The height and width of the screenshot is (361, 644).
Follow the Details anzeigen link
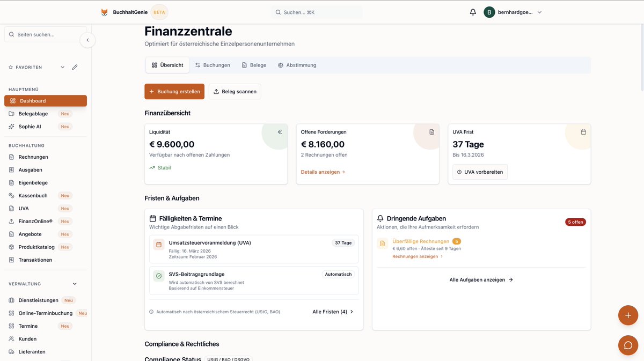(323, 172)
